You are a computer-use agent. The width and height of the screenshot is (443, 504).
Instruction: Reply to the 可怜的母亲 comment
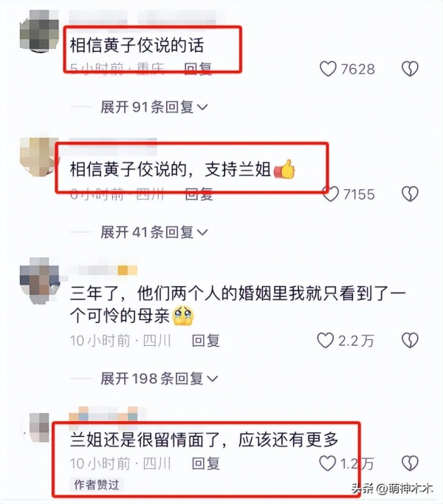coord(205,341)
